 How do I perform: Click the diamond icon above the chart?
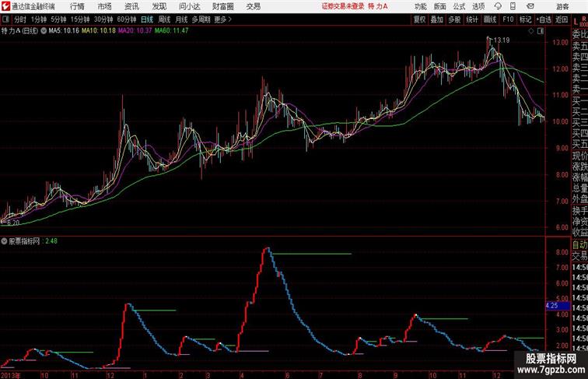[531, 31]
